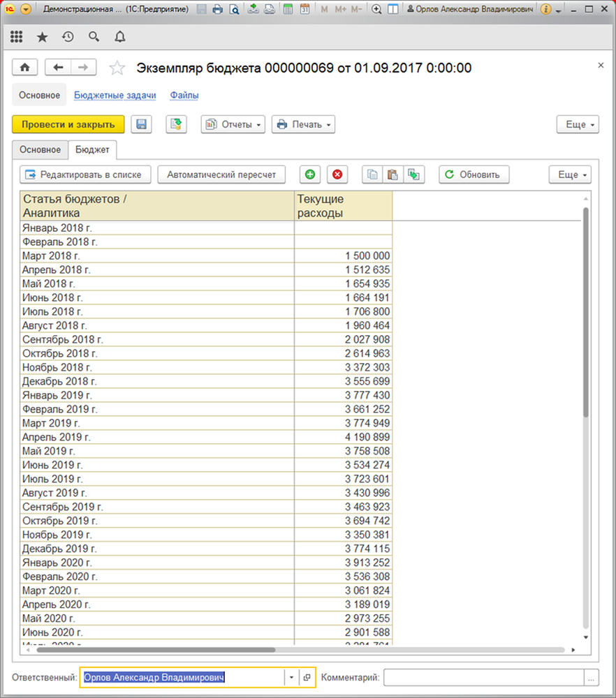Open the Ответственный dropdown arrow
This screenshot has height=698, width=616.
coord(291,677)
